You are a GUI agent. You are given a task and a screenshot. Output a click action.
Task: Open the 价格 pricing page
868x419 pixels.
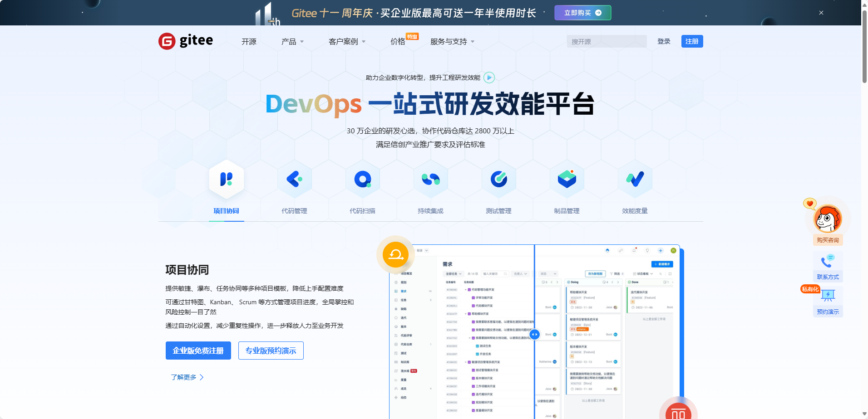tap(398, 42)
